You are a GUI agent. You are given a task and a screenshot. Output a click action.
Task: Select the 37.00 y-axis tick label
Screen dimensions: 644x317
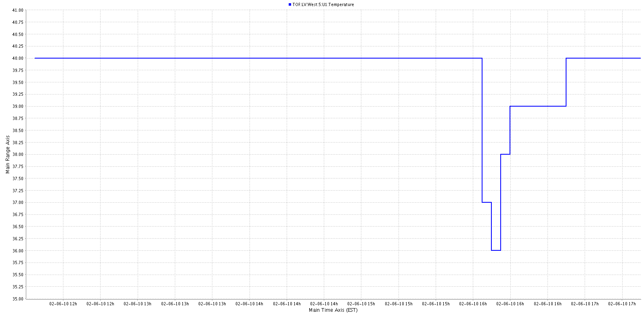[18, 202]
